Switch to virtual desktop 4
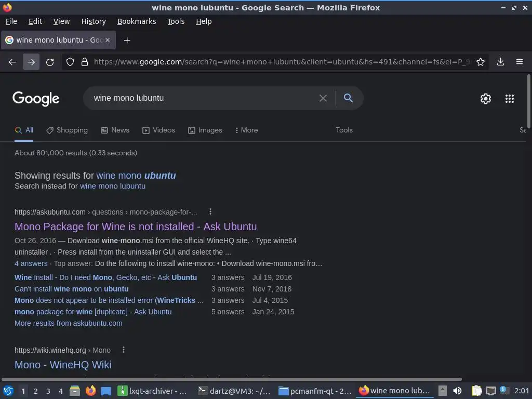The image size is (532, 399). click(x=61, y=391)
